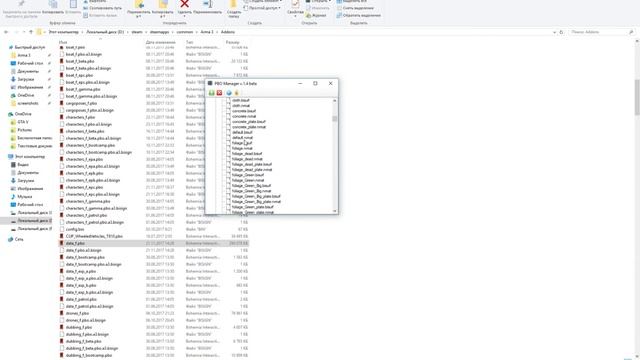Click the red X delete icon in PBO Manager
The height and width of the screenshot is (360, 640).
point(219,93)
